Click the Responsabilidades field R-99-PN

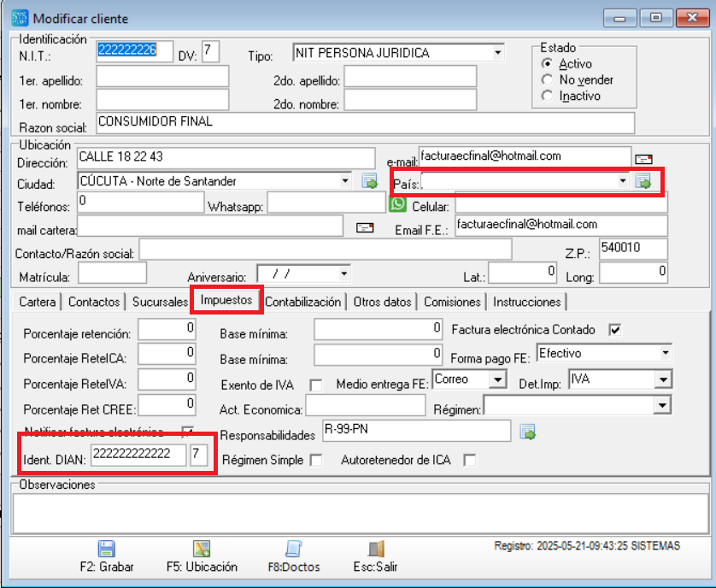(x=416, y=431)
